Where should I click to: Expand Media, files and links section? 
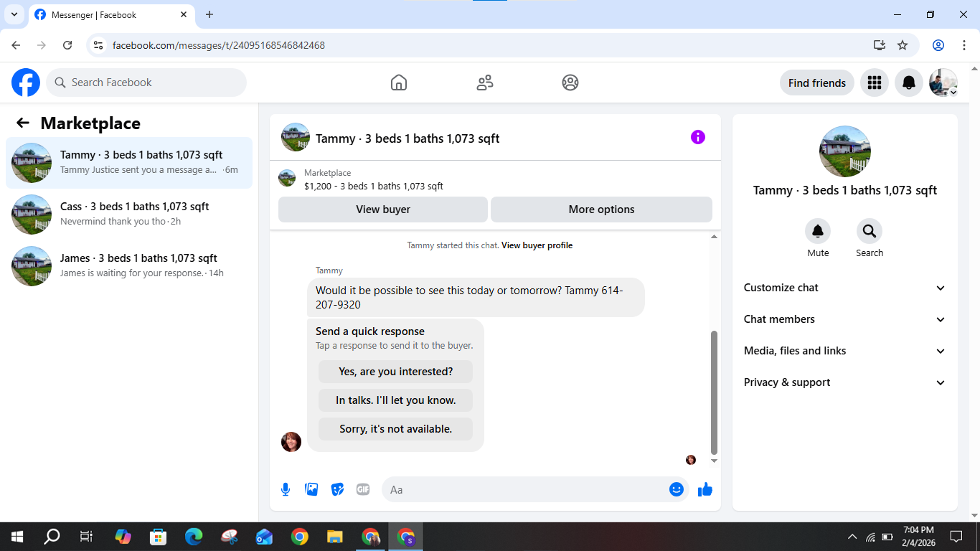point(845,351)
